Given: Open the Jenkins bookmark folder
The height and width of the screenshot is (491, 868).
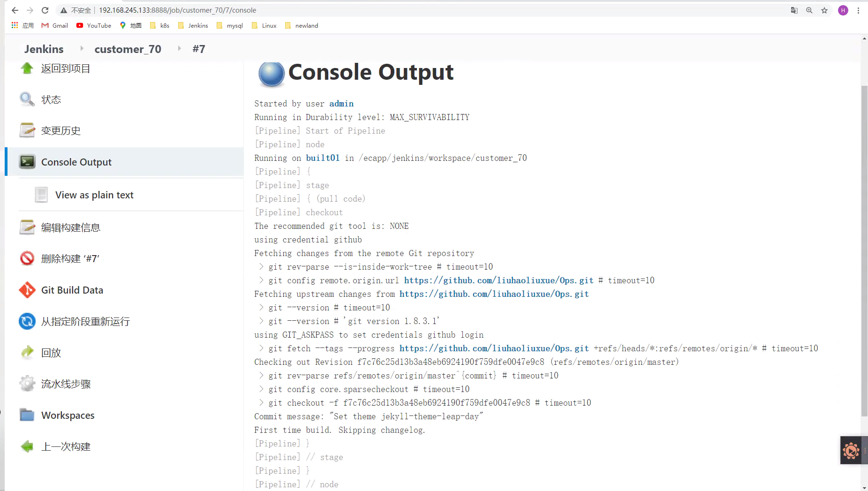Looking at the screenshot, I should [x=193, y=25].
